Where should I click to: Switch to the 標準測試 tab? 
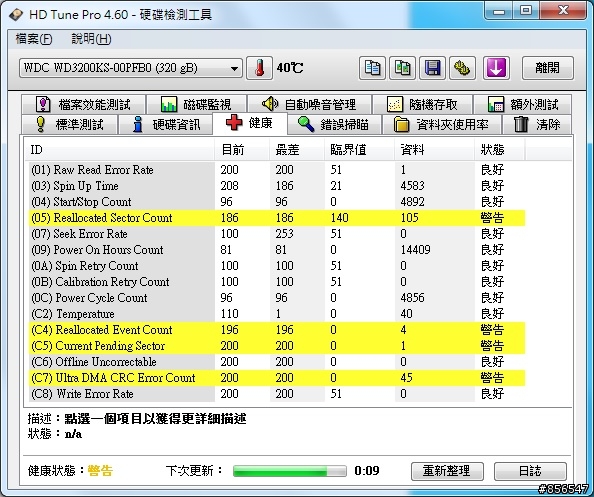[69, 124]
